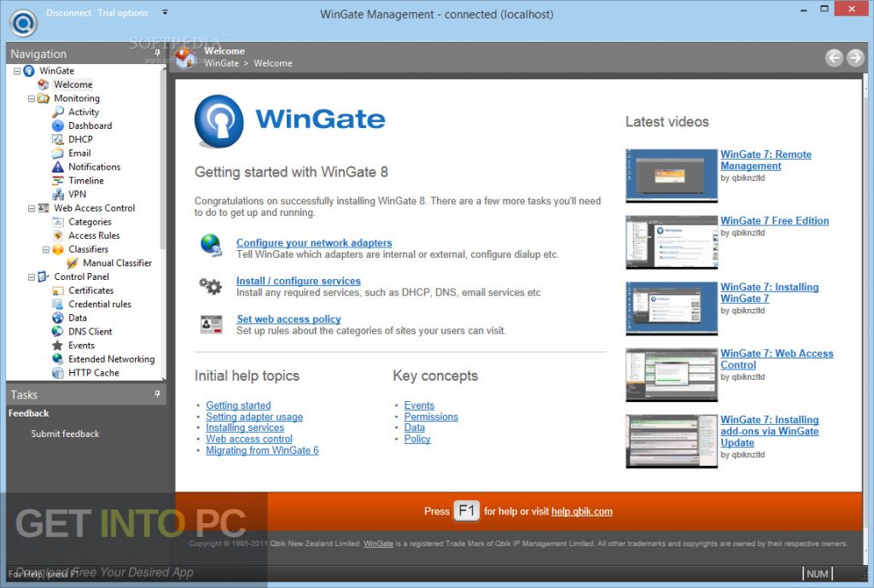Play Installing add-ons via WinGate Update thumbnail
Screen dimensions: 874x588
coord(672,441)
